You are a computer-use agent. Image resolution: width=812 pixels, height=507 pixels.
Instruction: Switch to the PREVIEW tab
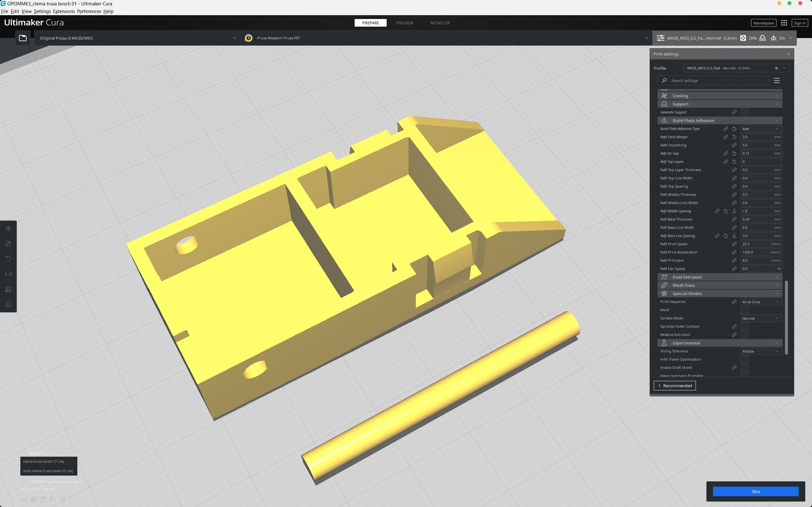[404, 23]
